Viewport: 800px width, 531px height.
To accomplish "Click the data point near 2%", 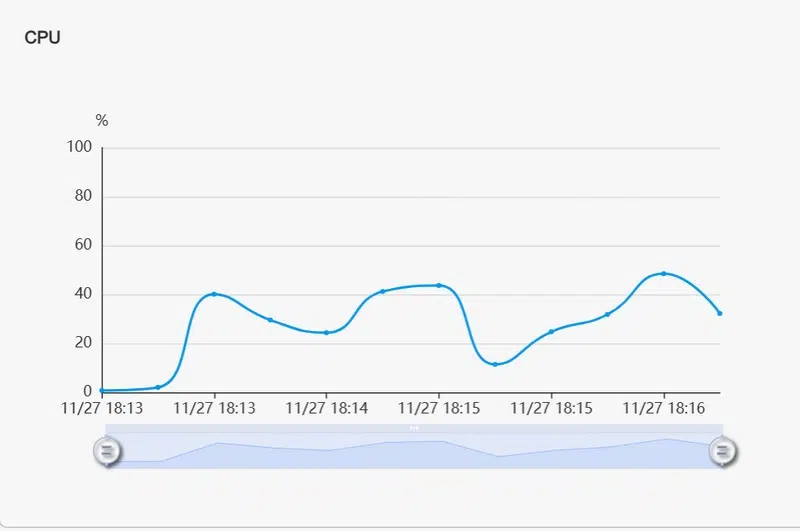I will click(158, 387).
